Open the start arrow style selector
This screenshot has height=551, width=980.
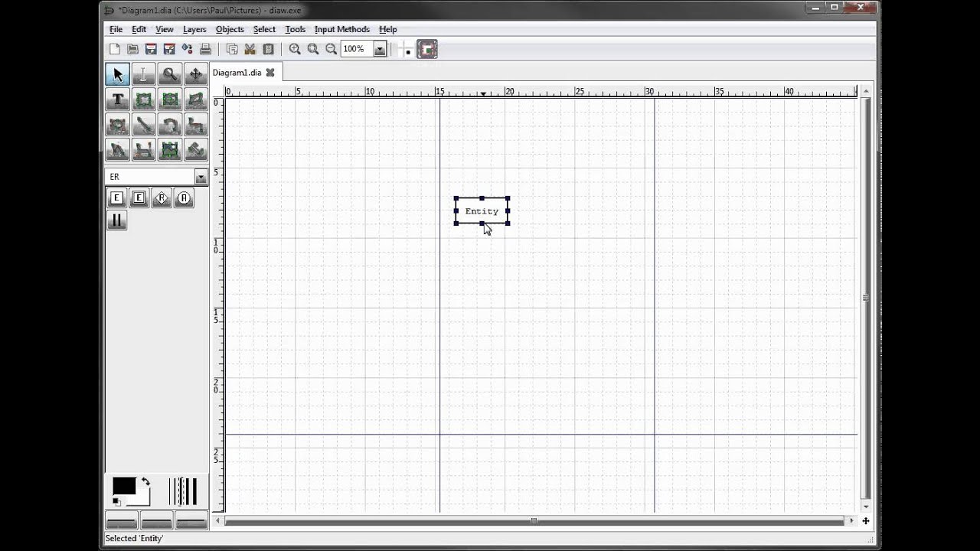tap(122, 522)
